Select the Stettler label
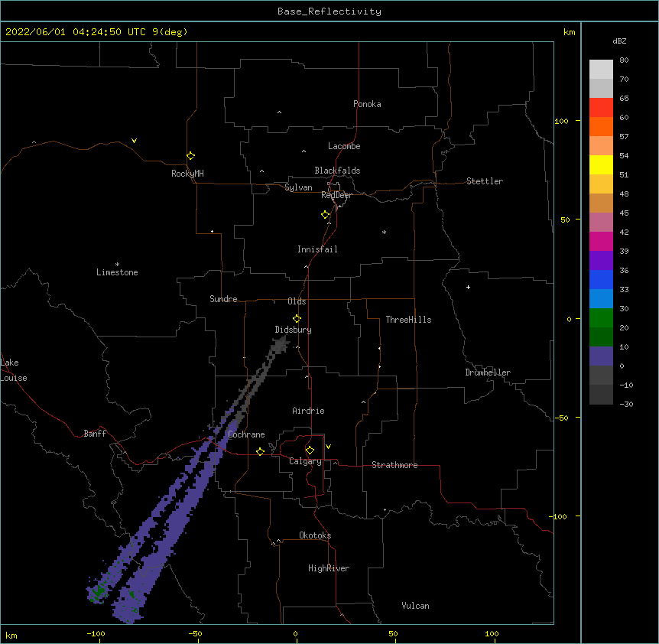This screenshot has width=659, height=644. [x=485, y=181]
